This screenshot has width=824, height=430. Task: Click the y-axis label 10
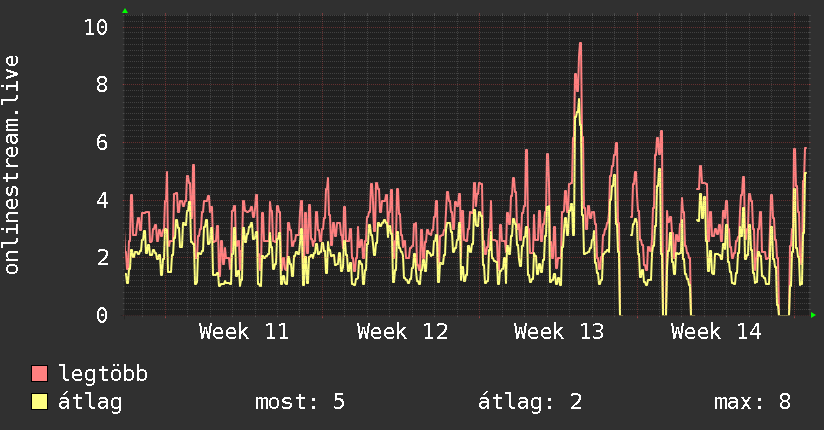click(96, 27)
